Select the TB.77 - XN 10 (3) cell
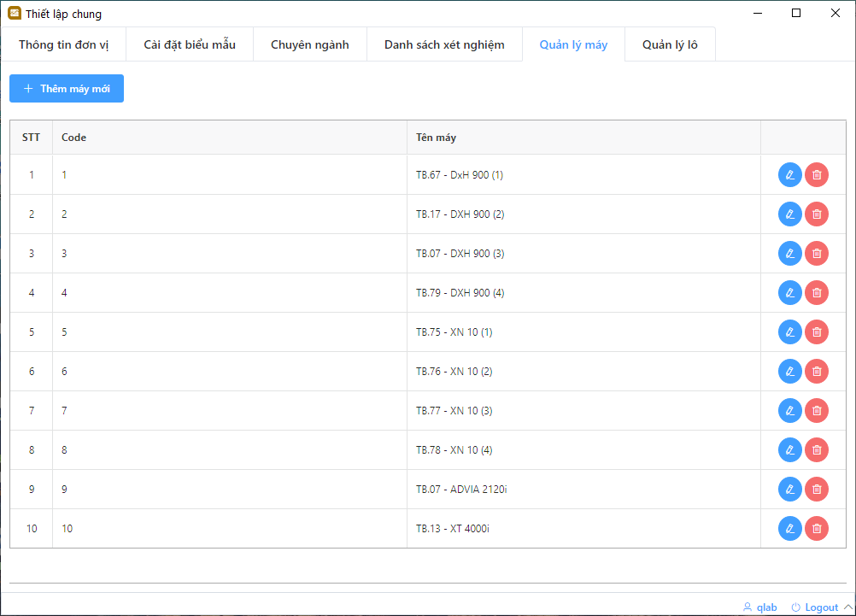Screen dimensions: 856x616 coord(583,411)
